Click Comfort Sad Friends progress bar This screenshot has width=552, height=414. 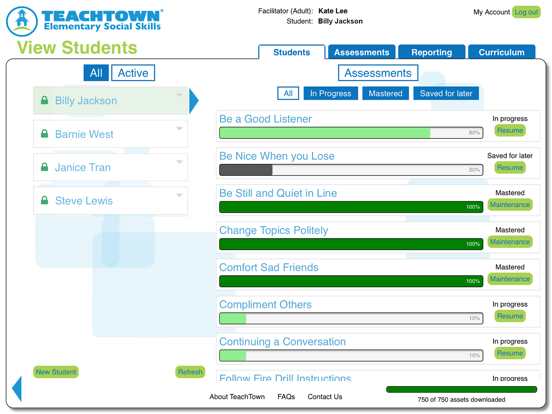(x=351, y=281)
